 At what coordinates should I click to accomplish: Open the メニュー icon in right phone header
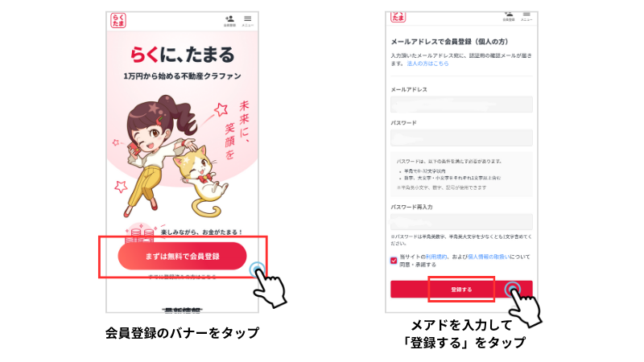(x=526, y=16)
